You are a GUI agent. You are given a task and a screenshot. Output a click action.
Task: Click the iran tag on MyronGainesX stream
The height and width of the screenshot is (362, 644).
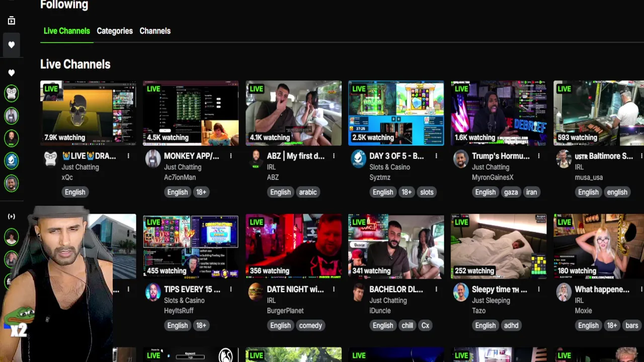pos(531,192)
